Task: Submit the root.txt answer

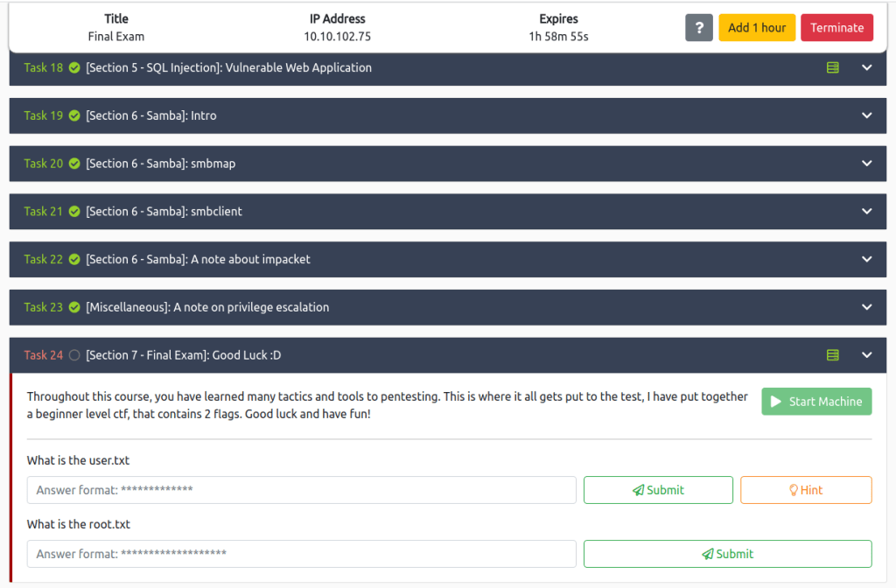Action: 727,554
